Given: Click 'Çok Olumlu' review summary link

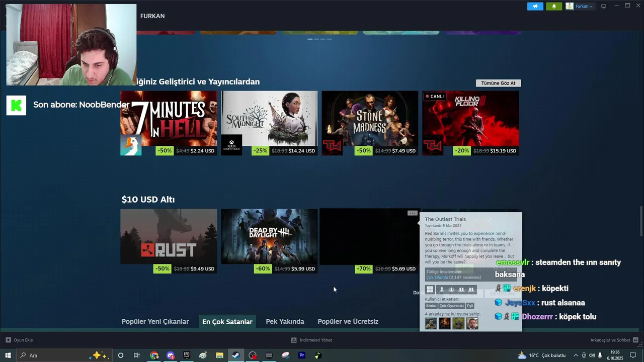Looking at the screenshot, I should (x=437, y=278).
